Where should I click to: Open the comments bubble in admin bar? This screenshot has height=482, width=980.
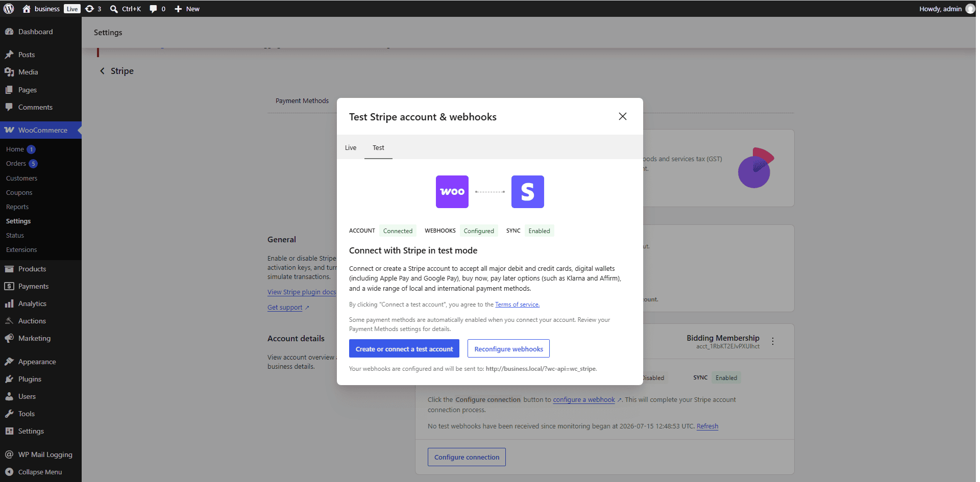point(153,9)
